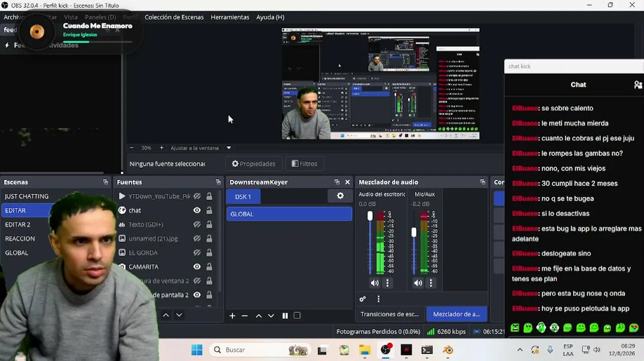
Task: Open the Windows Start menu
Action: 197,350
